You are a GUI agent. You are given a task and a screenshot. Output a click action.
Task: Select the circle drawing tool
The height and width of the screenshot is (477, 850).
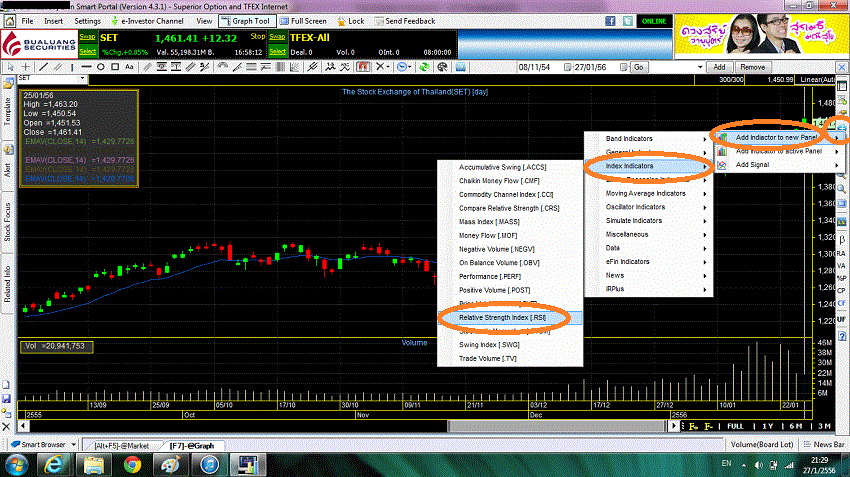pos(100,67)
